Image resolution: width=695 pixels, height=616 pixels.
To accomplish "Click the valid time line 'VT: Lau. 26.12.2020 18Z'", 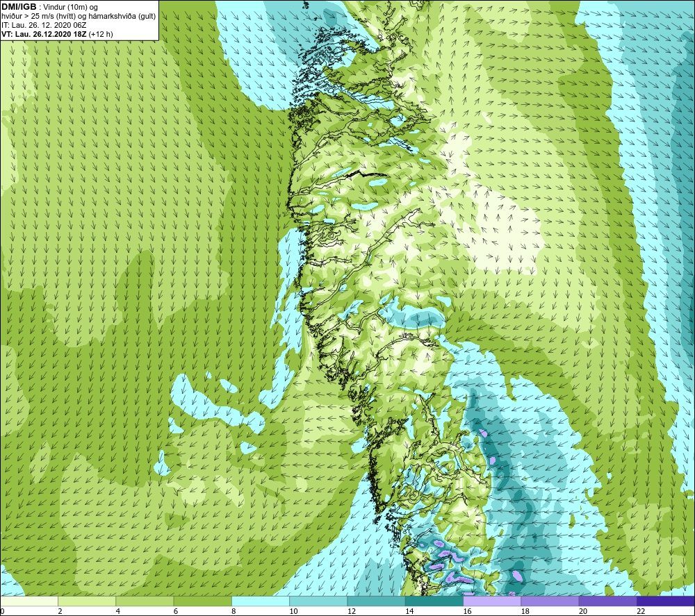I will [x=44, y=34].
